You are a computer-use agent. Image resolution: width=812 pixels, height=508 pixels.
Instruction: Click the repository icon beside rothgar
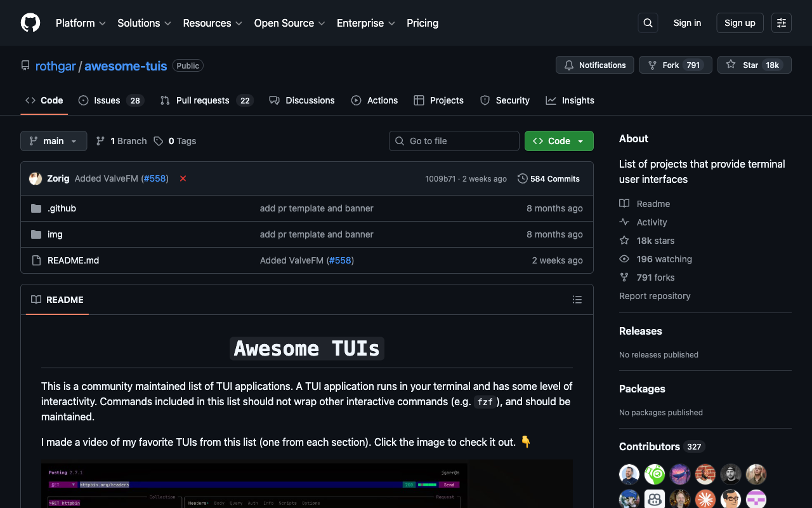25,65
